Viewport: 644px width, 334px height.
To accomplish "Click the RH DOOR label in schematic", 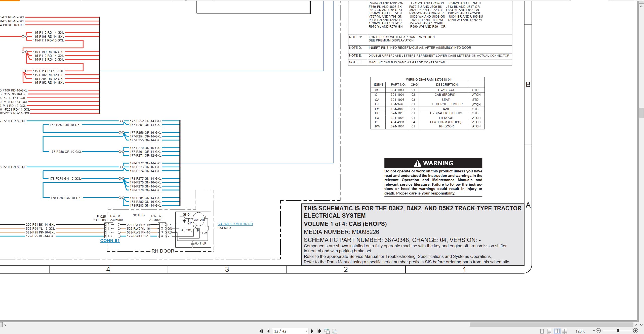I will [x=163, y=251].
